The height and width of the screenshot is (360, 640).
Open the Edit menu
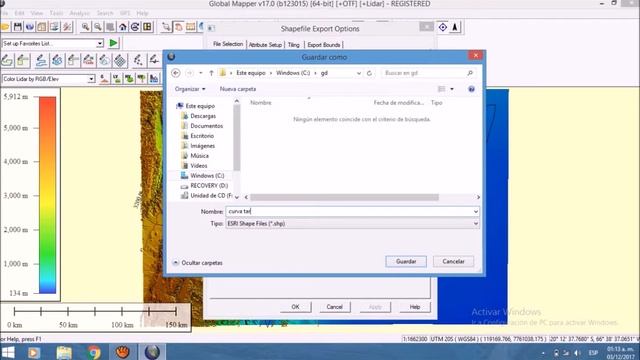pyautogui.click(x=19, y=13)
